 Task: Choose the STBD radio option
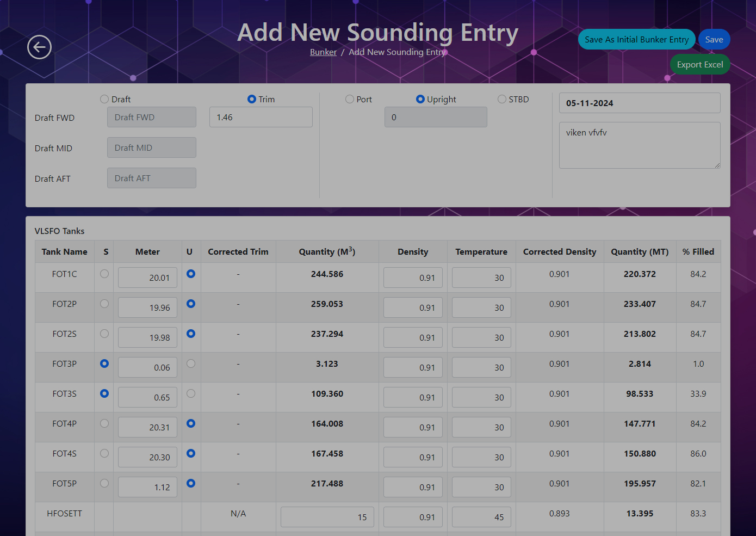tap(502, 99)
